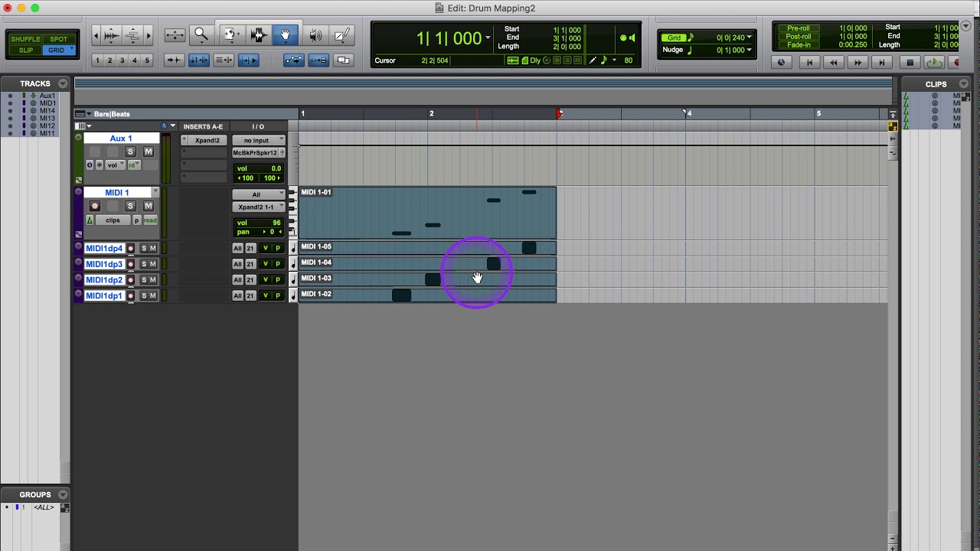
Task: Mute the Aux 1 track
Action: point(148,152)
